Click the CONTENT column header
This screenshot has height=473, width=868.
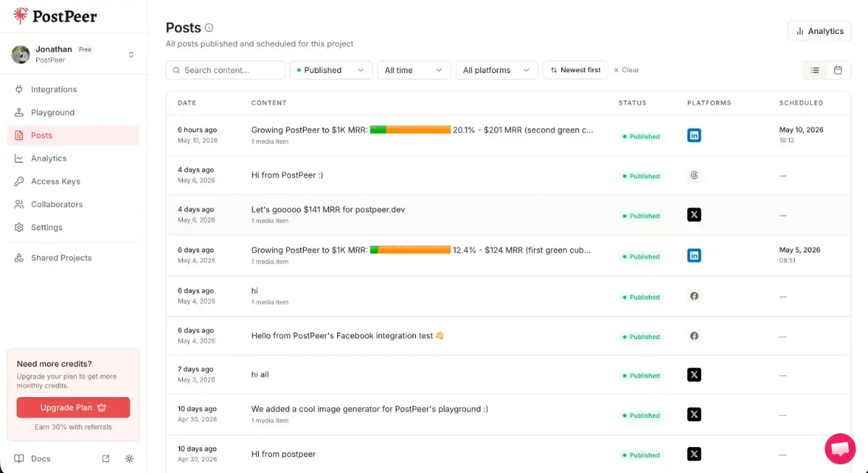point(269,103)
